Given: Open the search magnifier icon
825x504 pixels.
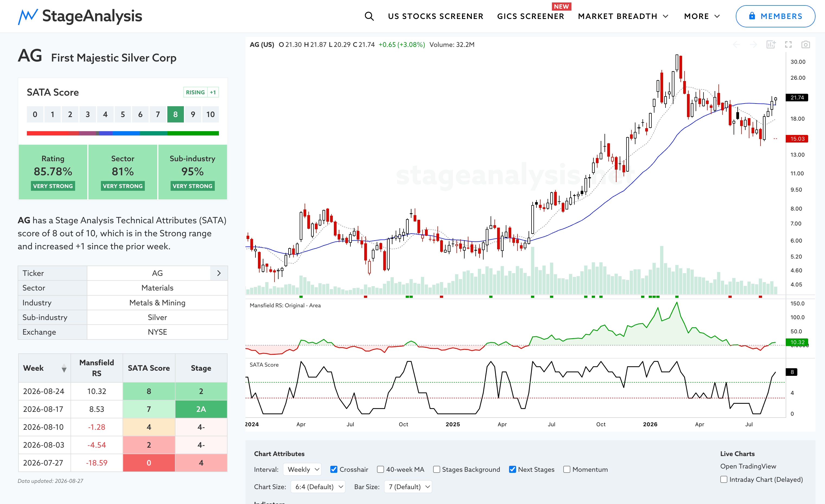Looking at the screenshot, I should [x=369, y=16].
